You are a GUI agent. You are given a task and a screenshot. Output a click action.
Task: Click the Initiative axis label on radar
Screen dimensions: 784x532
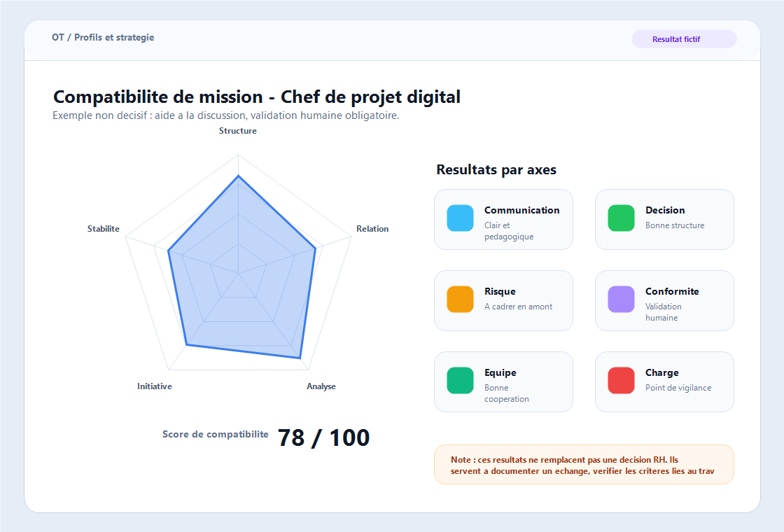click(x=155, y=386)
